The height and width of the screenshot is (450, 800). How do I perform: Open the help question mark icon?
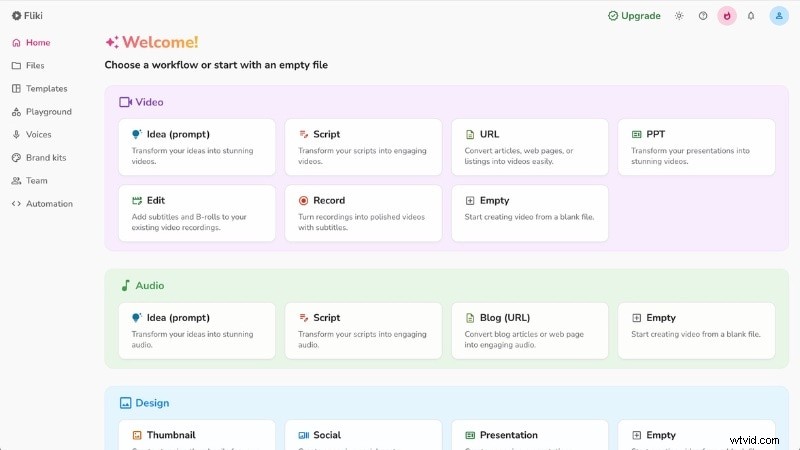[x=703, y=16]
